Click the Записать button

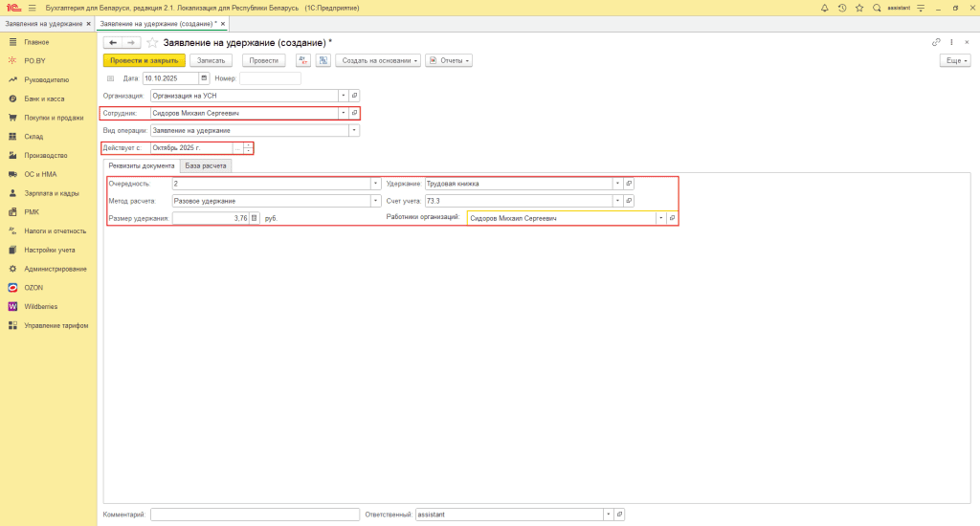[211, 60]
